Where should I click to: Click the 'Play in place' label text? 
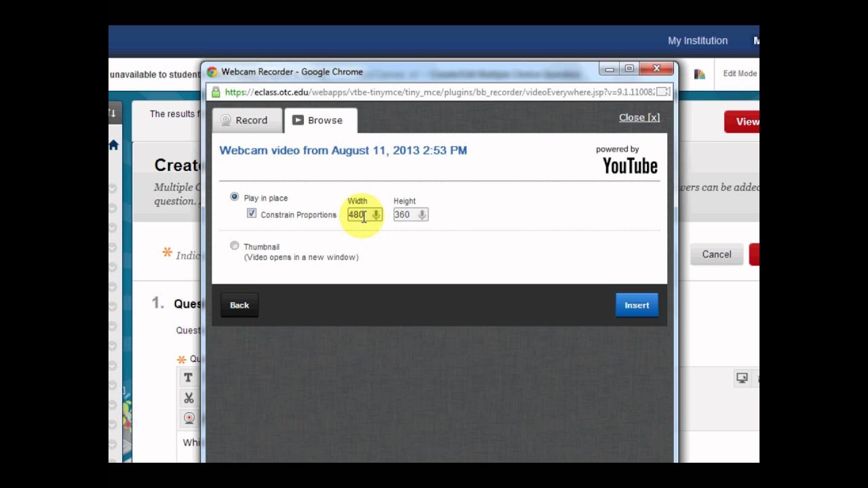pos(266,198)
